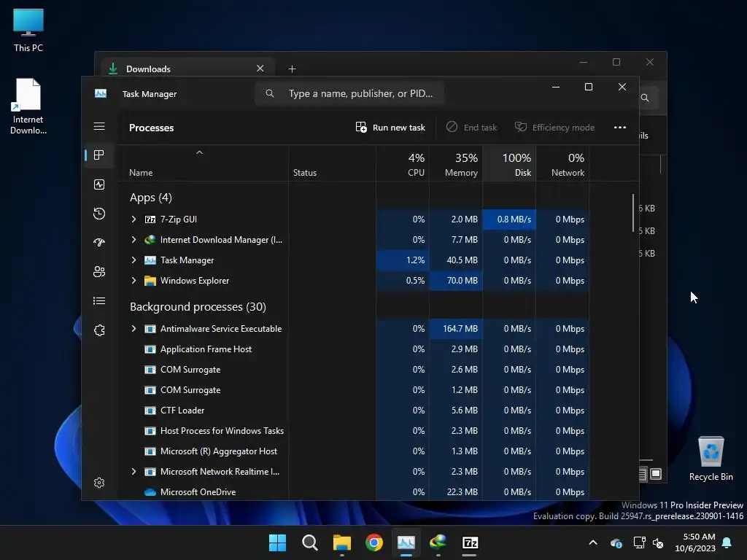This screenshot has width=747, height=560.
Task: Click the process list vertical scrollbar
Action: pos(633,212)
